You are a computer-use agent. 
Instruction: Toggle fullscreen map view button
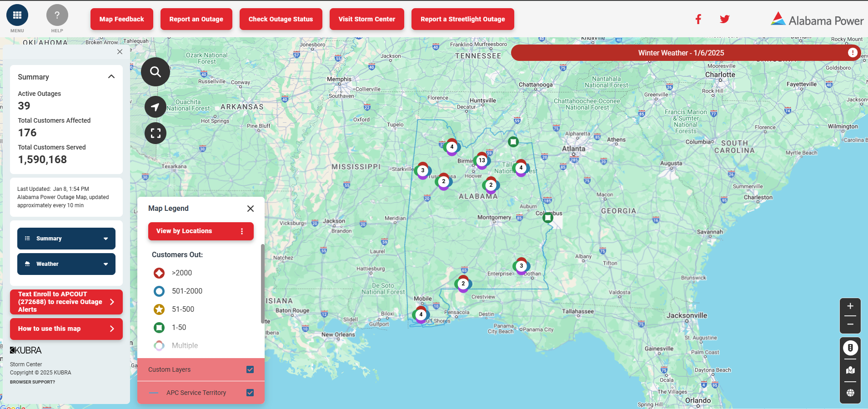156,133
